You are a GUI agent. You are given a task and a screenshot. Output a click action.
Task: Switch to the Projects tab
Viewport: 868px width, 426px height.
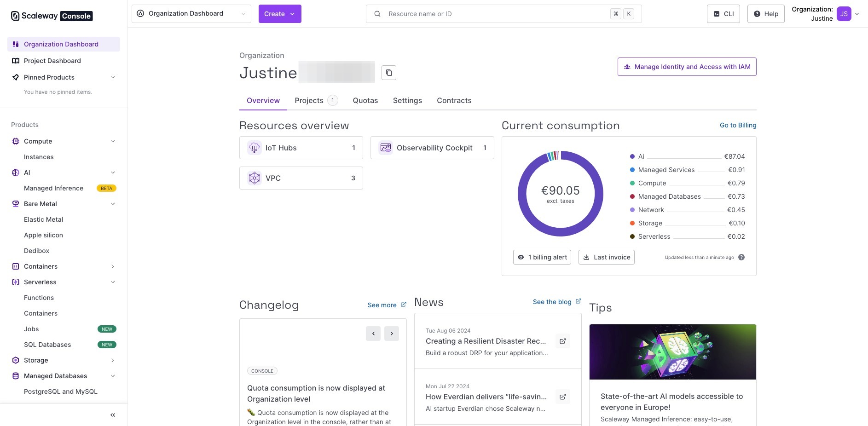(x=316, y=101)
